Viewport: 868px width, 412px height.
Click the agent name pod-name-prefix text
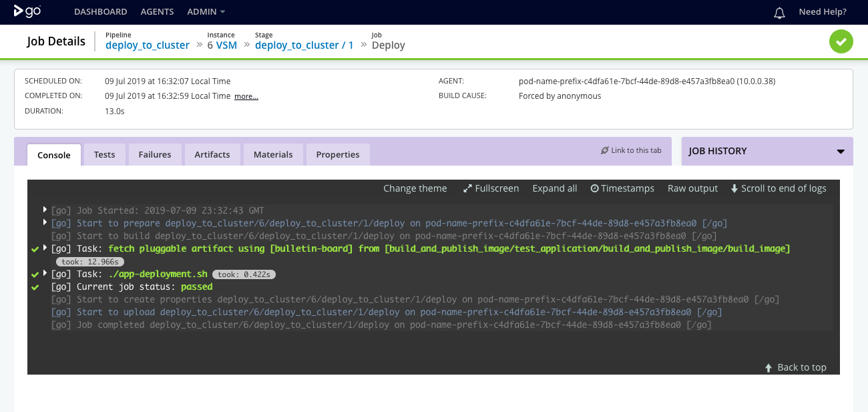point(647,81)
